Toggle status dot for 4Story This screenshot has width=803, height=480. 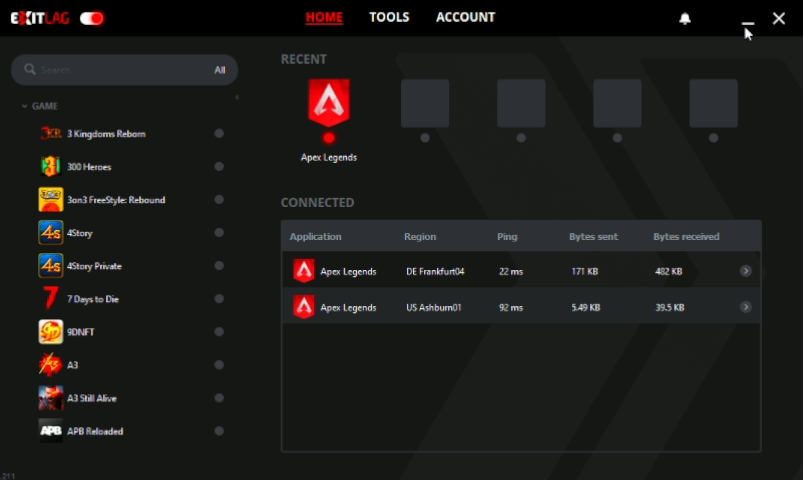click(x=219, y=233)
